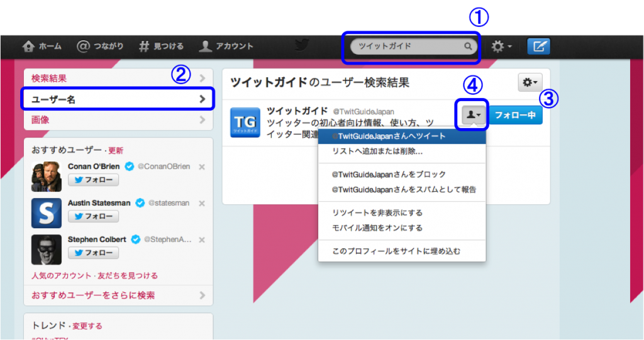The width and height of the screenshot is (644, 340).
Task: Open the ツイットガイド profile name link
Action: 297,111
